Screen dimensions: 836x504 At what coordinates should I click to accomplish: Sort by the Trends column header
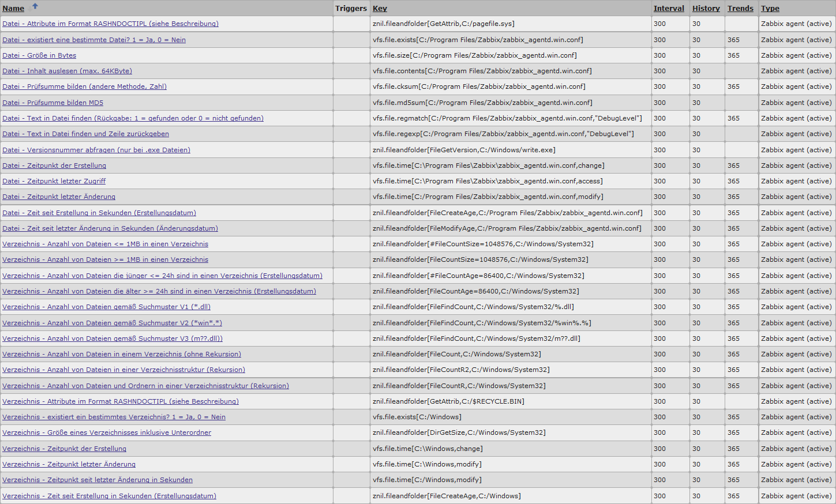click(740, 8)
